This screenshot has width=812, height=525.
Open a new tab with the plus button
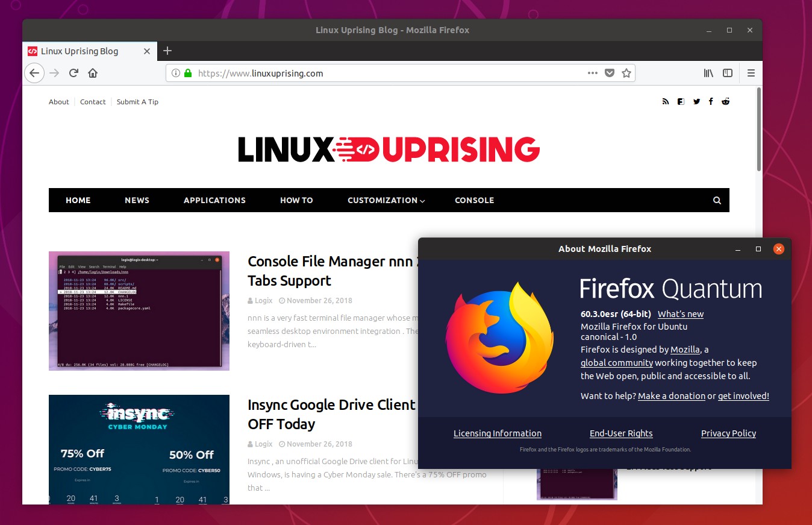point(167,51)
